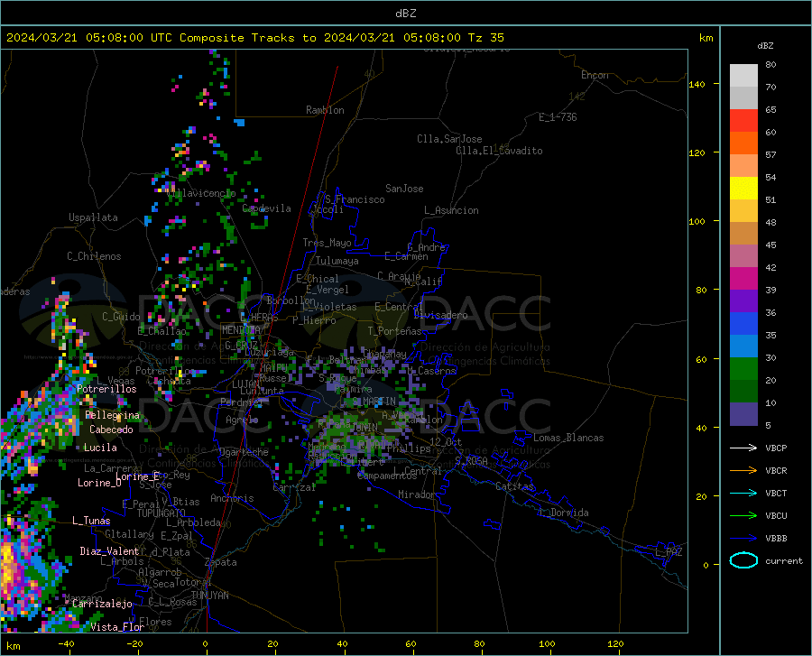Viewport: 812px width, 656px height.
Task: Click the Clla.El_Cavadito label
Action: point(499,151)
